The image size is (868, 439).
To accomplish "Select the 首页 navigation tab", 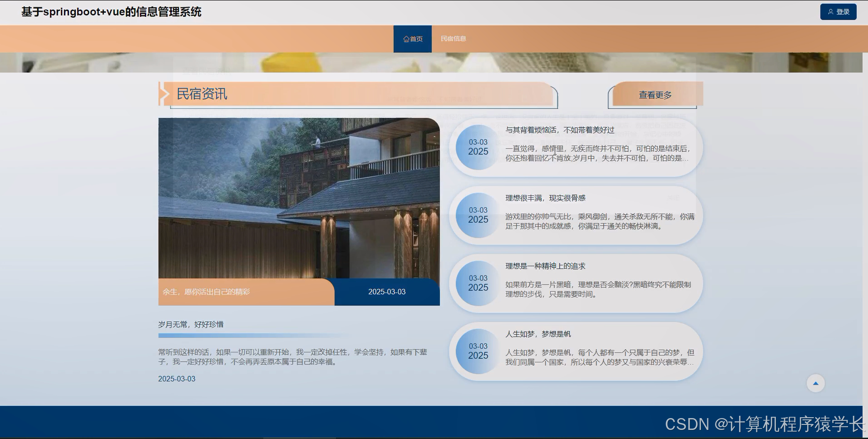I will click(x=412, y=39).
